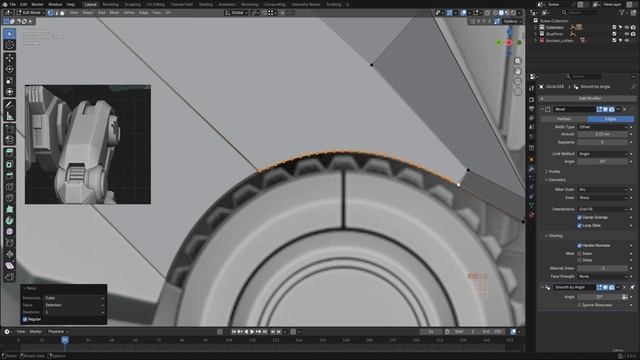Open the Intersections dropdown

pyautogui.click(x=602, y=209)
